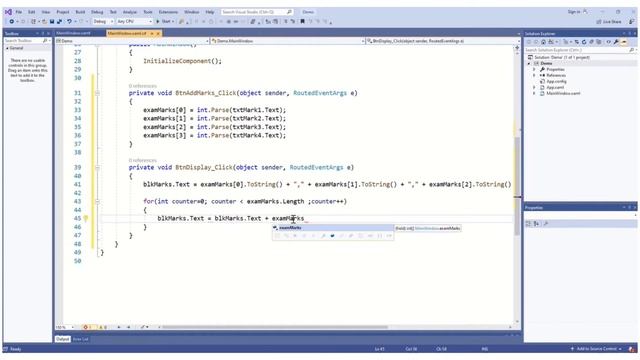The height and width of the screenshot is (360, 640).
Task: Click the editor vertical scrollbar thumb
Action: pyautogui.click(x=517, y=186)
